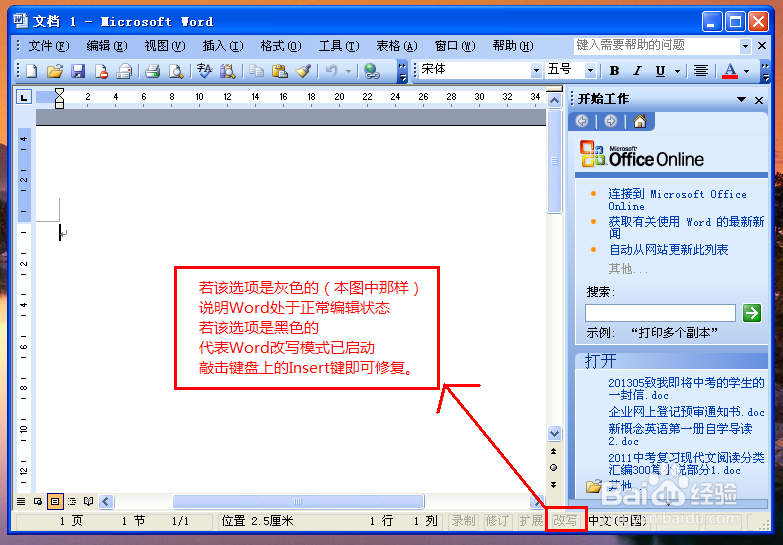Click the text alignment icon
This screenshot has height=545, width=783.
tap(701, 71)
